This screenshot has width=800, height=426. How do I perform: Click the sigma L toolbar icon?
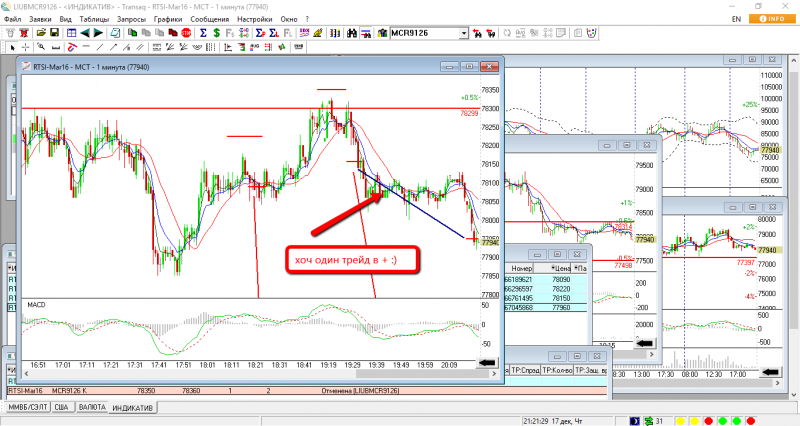(x=273, y=33)
